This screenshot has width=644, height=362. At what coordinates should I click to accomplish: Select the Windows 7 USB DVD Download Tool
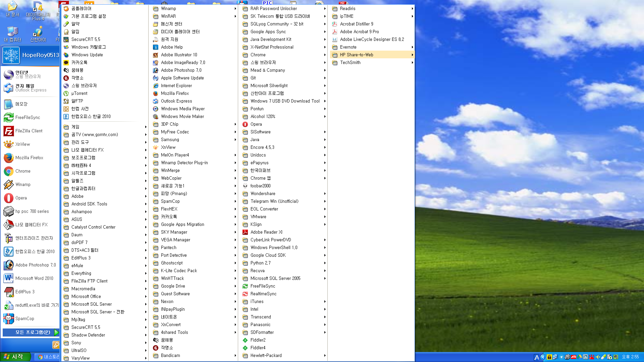pyautogui.click(x=284, y=101)
